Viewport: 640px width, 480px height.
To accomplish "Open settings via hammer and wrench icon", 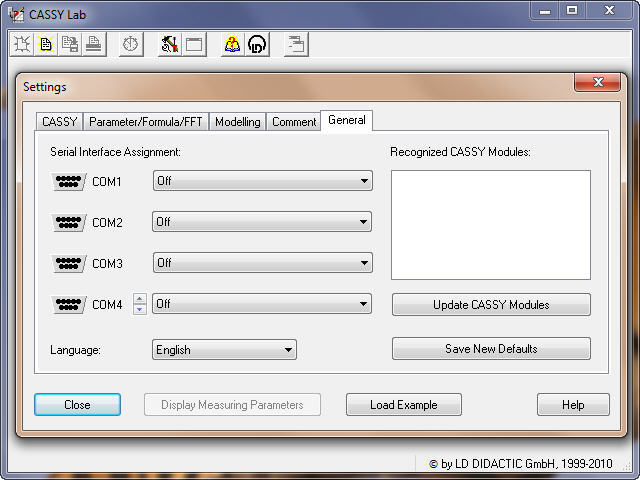I will 170,44.
